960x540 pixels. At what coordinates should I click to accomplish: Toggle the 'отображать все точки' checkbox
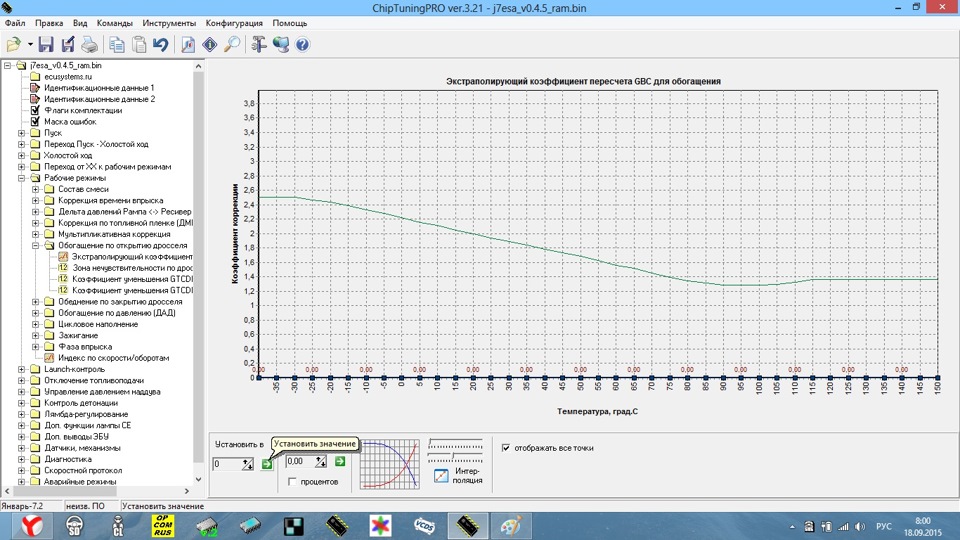click(506, 448)
